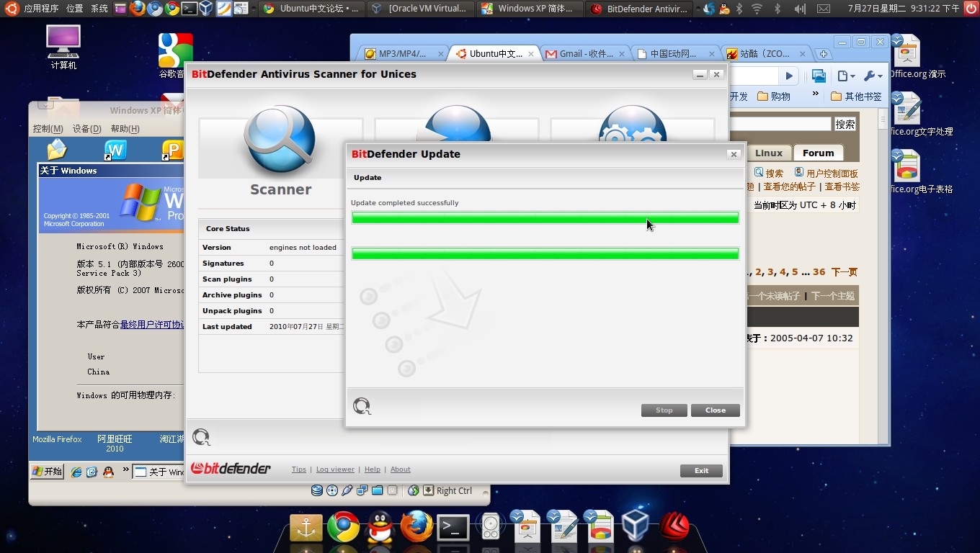Click the Stop button in the Update dialog
This screenshot has width=980, height=553.
(x=664, y=410)
